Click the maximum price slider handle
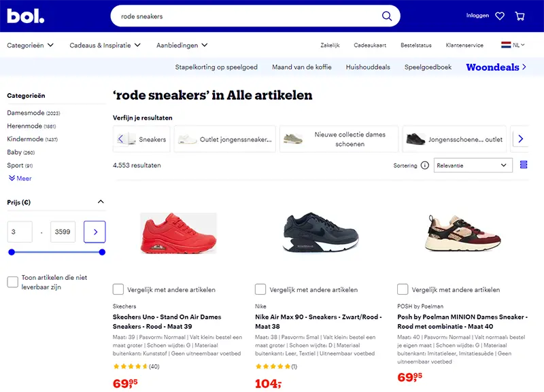The width and height of the screenshot is (544, 392). point(102,252)
